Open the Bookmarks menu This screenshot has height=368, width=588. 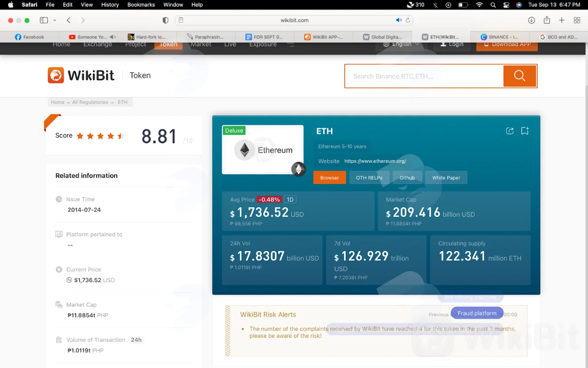141,5
